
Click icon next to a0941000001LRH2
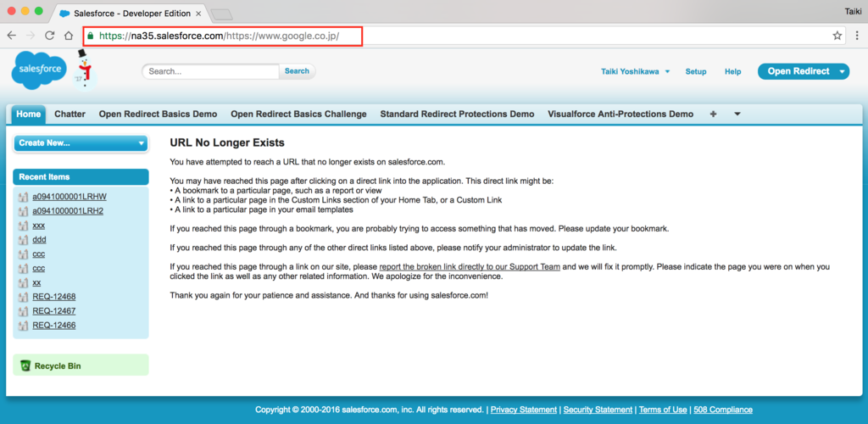23,211
